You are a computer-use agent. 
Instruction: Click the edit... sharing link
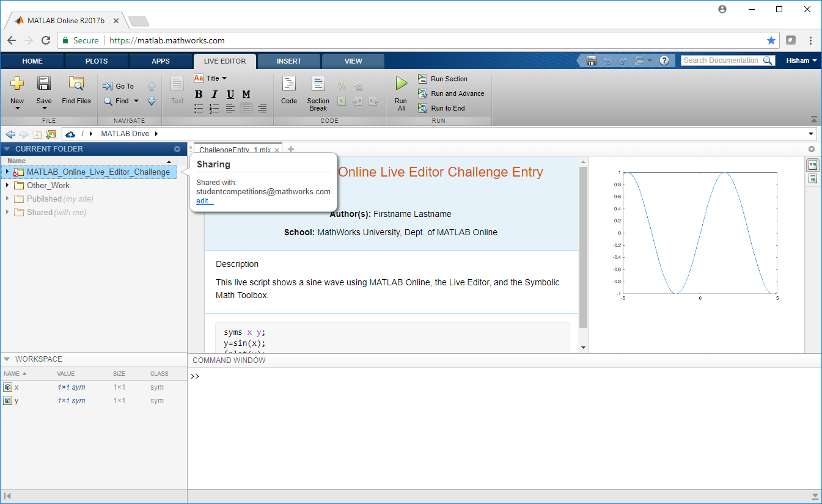205,200
